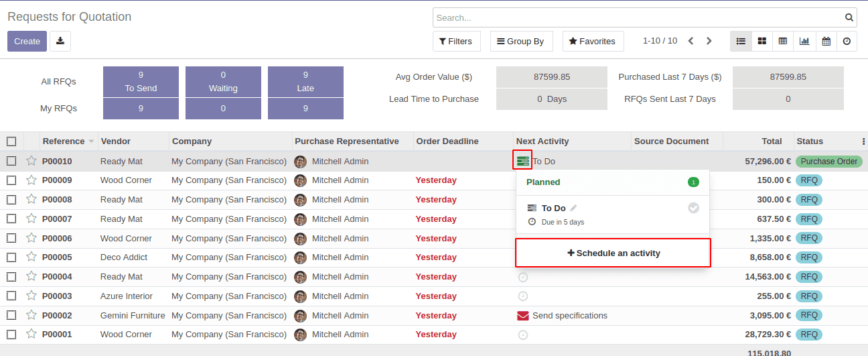
Task: Switch to calendar view
Action: (x=826, y=41)
